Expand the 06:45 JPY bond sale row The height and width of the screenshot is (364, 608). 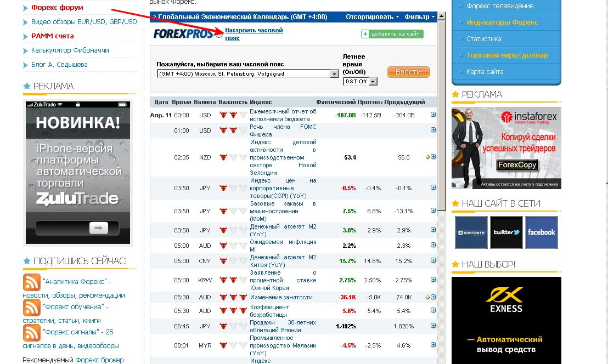point(433,325)
